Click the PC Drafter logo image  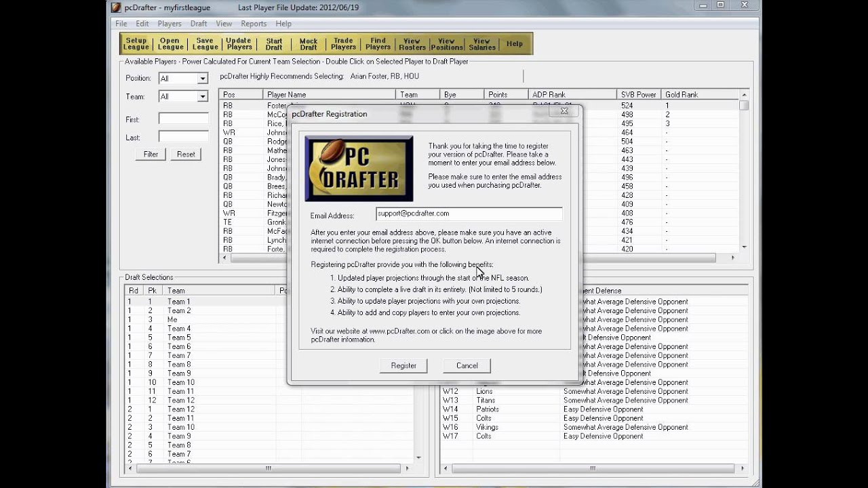pos(359,168)
